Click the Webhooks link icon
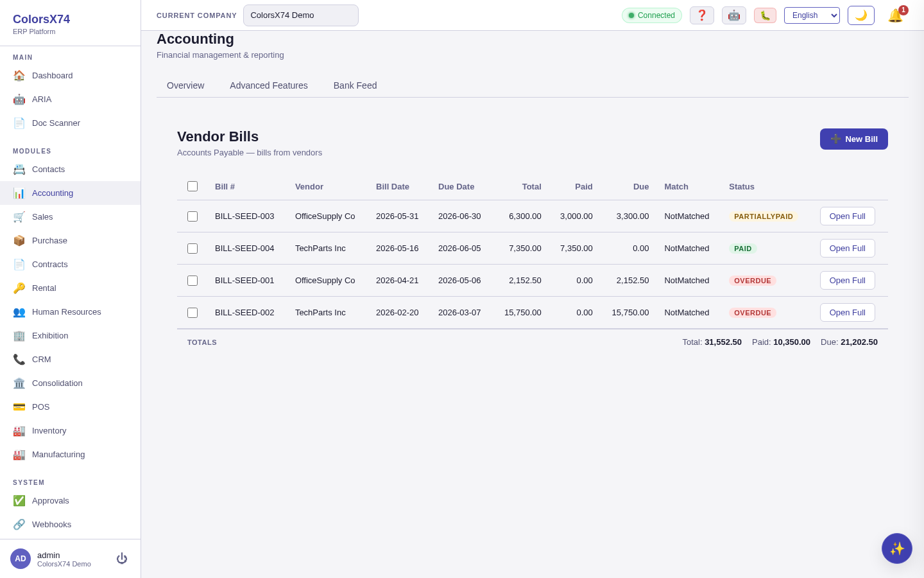Viewport: 924px width, 578px height. (x=19, y=524)
